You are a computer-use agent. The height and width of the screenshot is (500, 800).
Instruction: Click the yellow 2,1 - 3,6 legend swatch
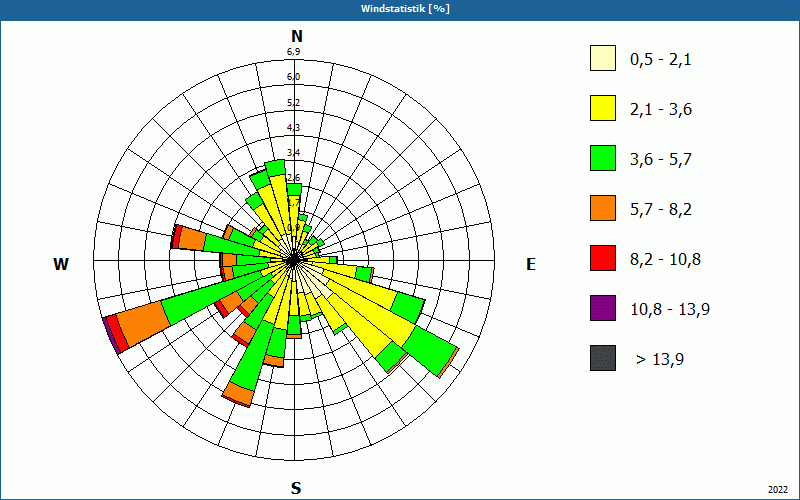603,108
